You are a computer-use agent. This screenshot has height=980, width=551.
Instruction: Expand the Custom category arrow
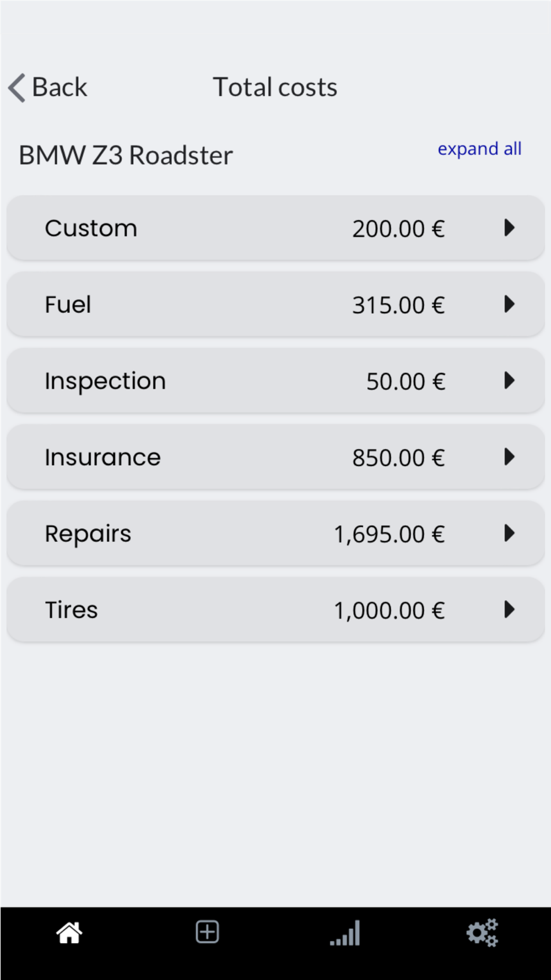tap(510, 228)
